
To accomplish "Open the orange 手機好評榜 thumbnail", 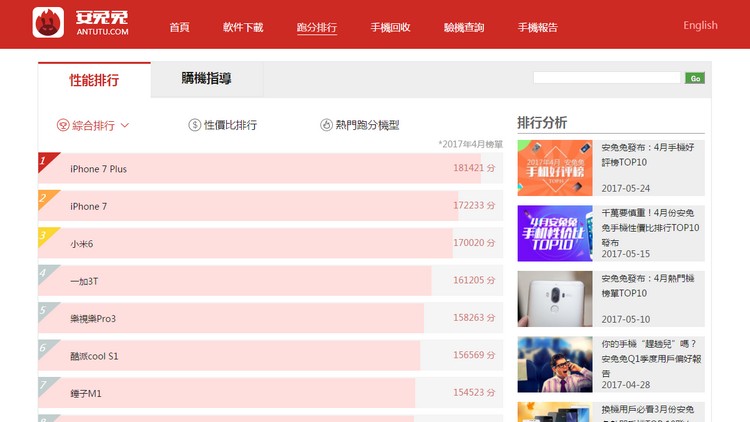I will (555, 168).
